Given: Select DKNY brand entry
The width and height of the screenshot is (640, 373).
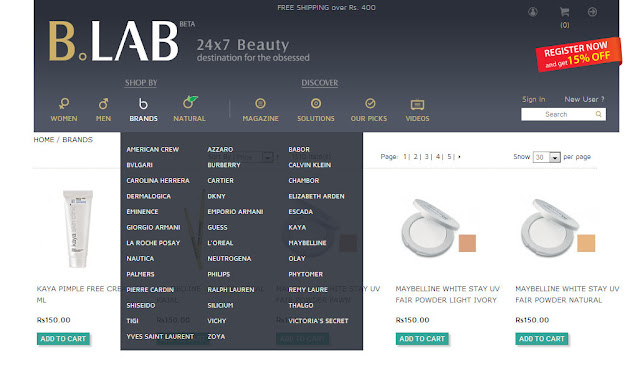Looking at the screenshot, I should click(216, 196).
